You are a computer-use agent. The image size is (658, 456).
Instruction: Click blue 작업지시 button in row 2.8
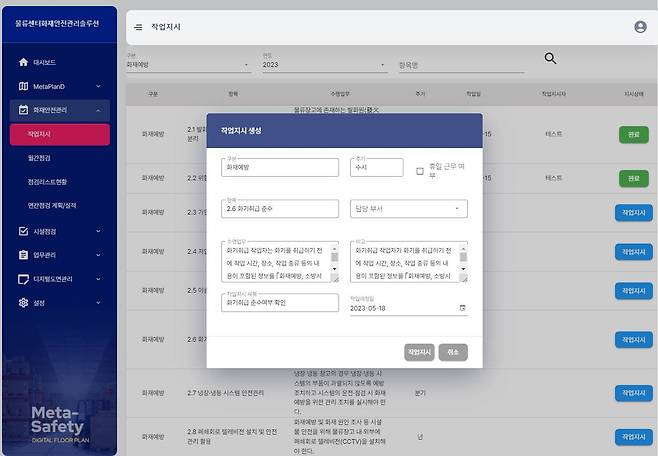(x=634, y=437)
